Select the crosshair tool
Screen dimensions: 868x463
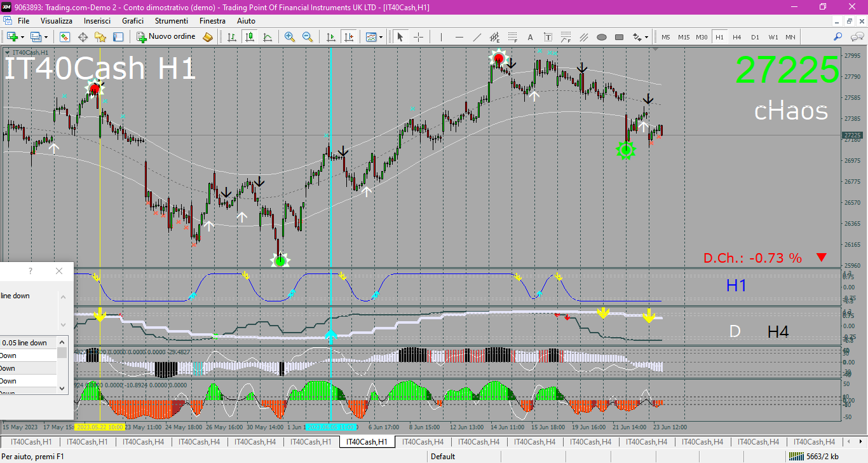point(418,37)
